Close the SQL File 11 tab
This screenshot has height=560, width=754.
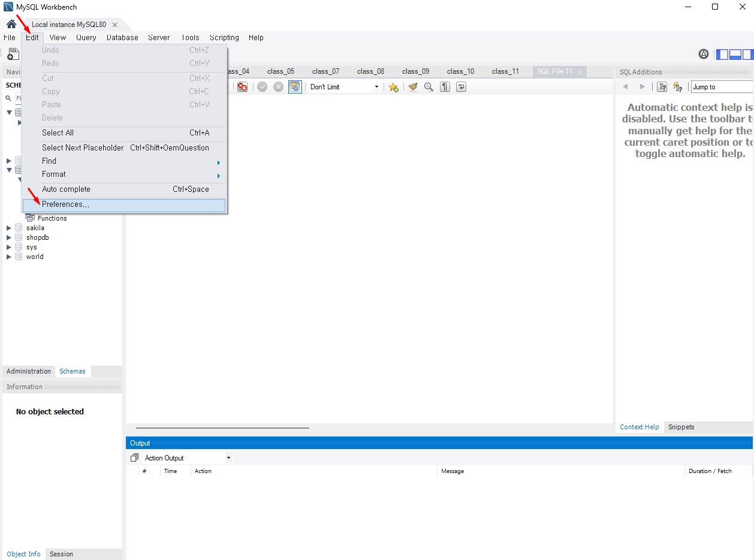[x=580, y=72]
